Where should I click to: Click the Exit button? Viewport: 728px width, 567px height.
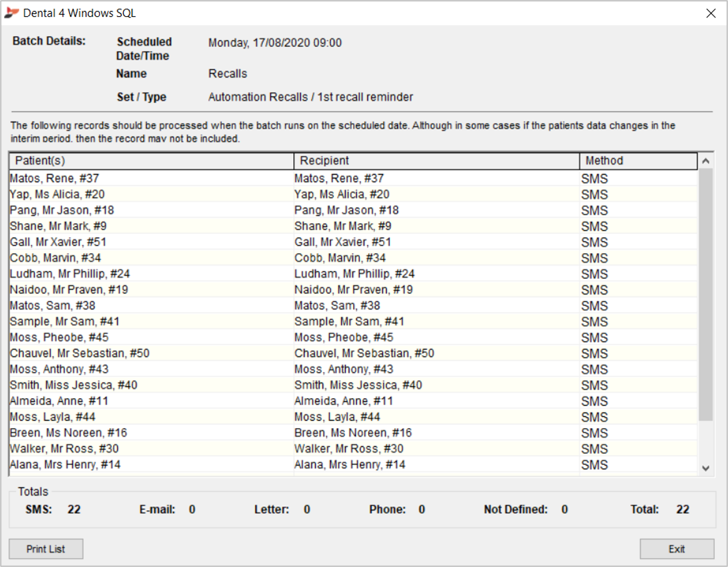[677, 549]
